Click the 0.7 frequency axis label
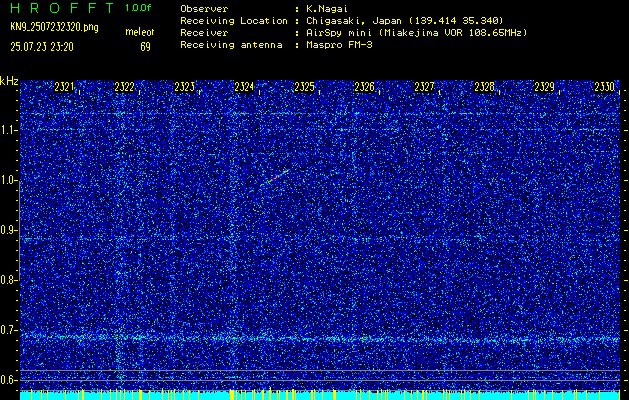The width and height of the screenshot is (629, 400). point(8,330)
